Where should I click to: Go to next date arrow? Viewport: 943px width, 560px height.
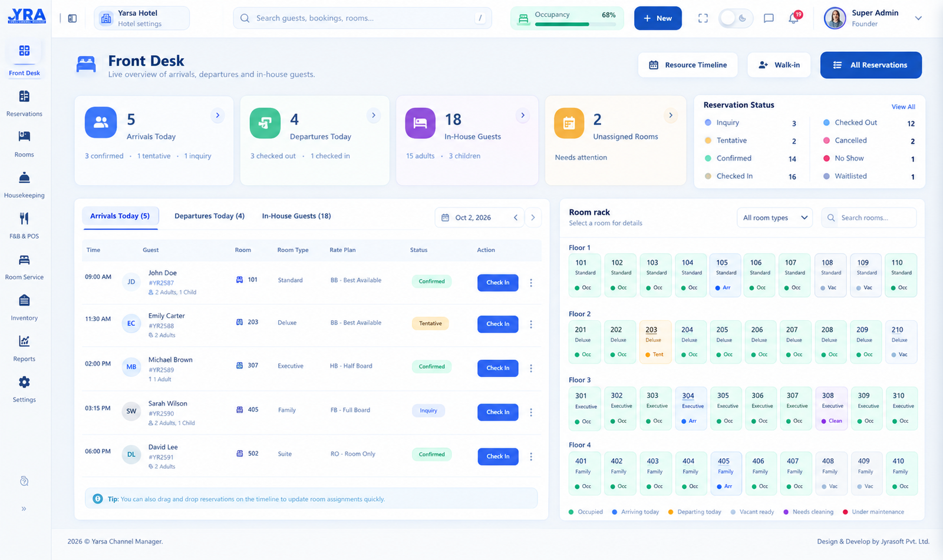(x=533, y=218)
